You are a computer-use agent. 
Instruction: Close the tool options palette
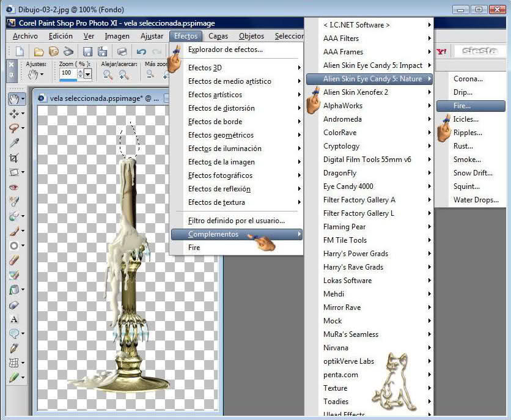[x=12, y=65]
